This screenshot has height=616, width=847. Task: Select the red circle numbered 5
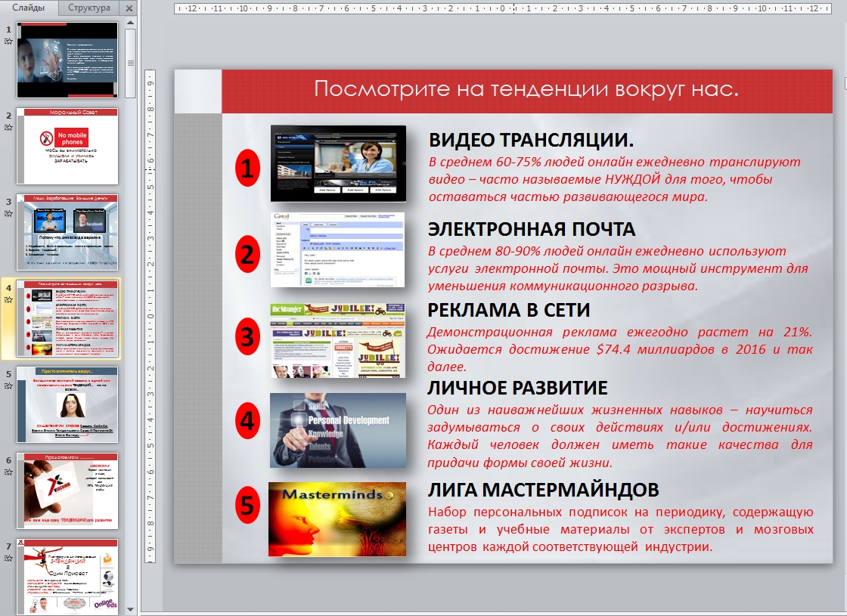pyautogui.click(x=247, y=505)
